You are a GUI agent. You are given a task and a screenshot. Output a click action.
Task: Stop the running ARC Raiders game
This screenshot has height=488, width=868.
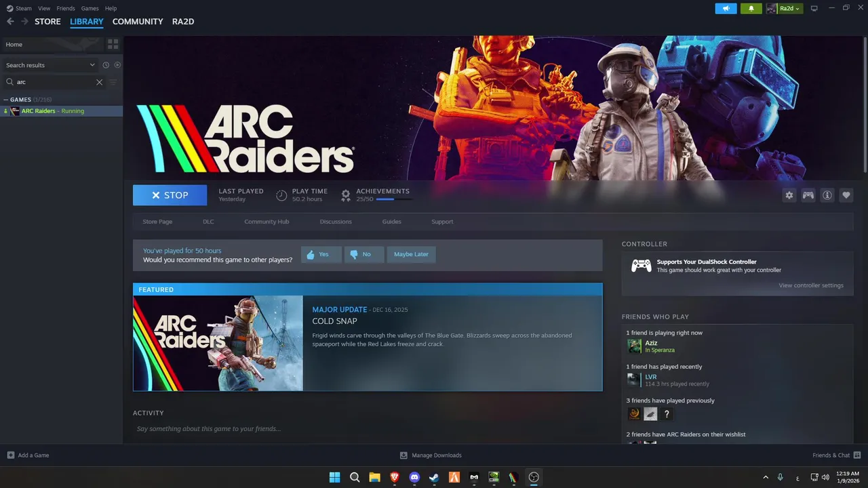coord(170,195)
